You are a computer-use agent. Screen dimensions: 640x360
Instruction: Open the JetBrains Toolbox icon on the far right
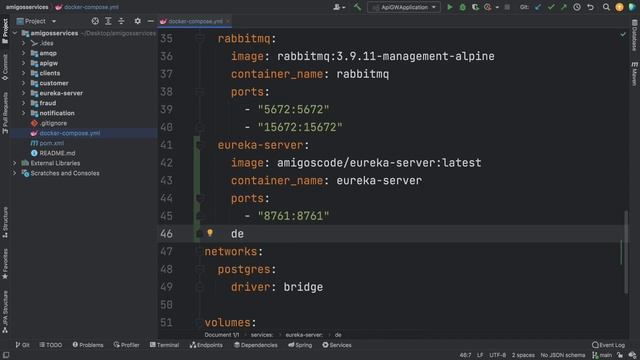pos(632,7)
